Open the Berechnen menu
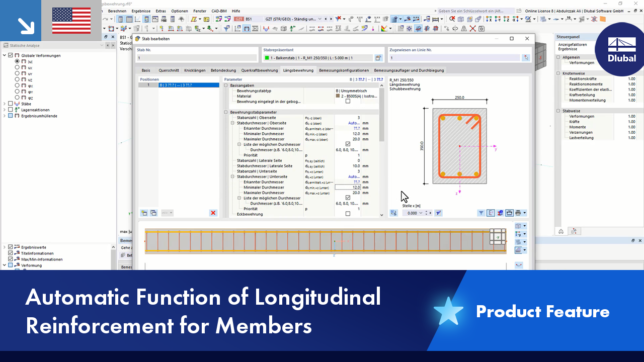Screen dimensions: 644x362 tap(117, 11)
